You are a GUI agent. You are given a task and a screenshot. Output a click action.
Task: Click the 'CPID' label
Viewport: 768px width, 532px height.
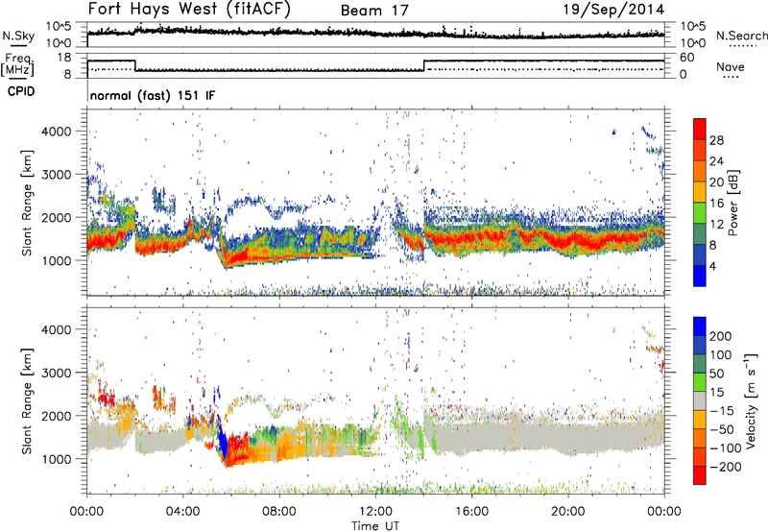click(21, 91)
